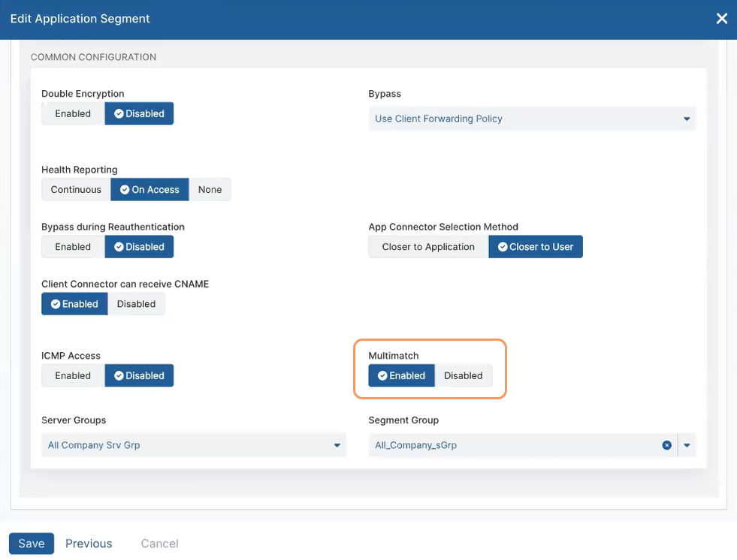This screenshot has height=560, width=737.
Task: Enable Bypass during Reauthentication
Action: coord(73,247)
